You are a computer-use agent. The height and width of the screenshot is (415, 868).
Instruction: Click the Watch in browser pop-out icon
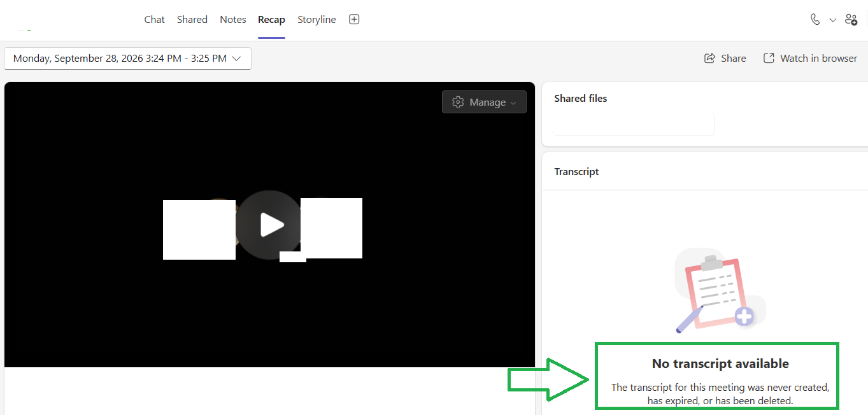(x=769, y=59)
